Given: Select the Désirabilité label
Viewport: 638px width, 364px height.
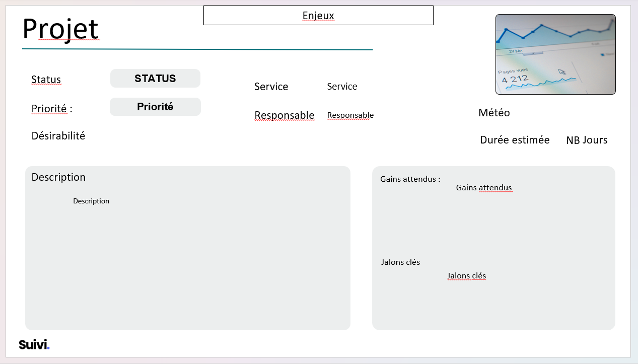Looking at the screenshot, I should point(58,136).
